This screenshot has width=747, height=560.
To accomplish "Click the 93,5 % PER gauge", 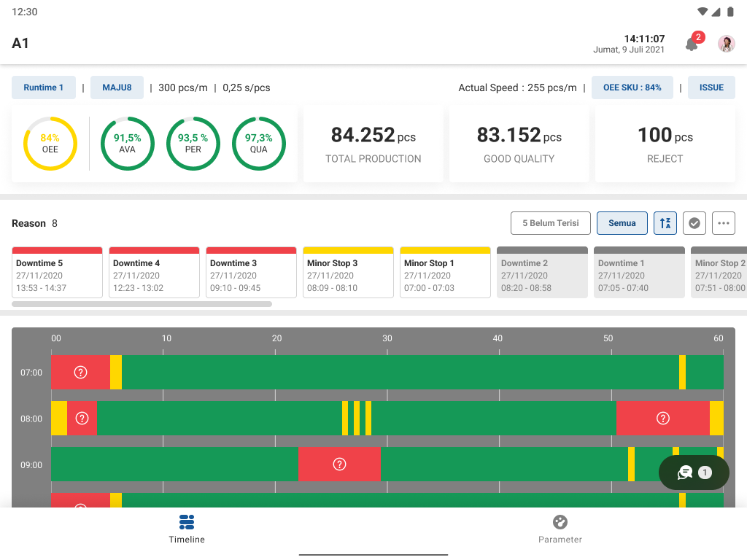I will click(193, 144).
